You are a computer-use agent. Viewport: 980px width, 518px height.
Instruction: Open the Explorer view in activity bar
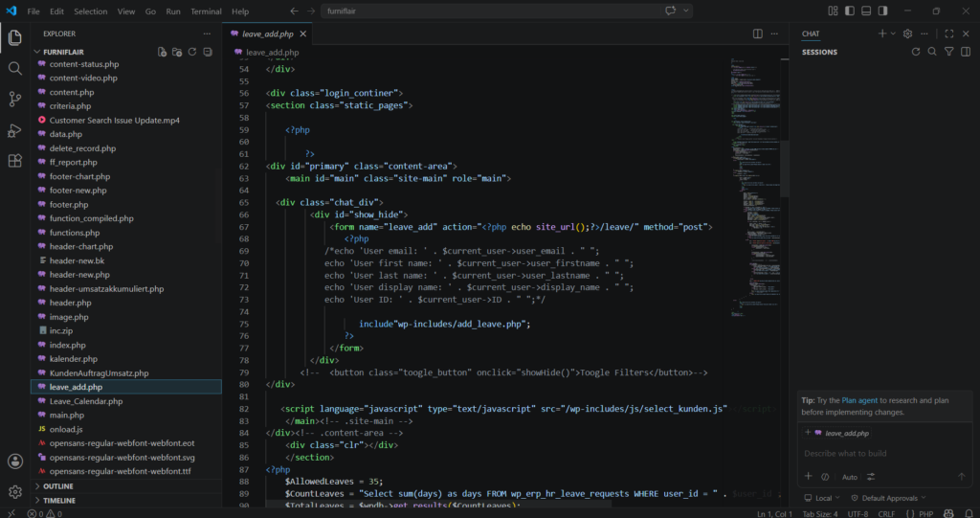click(x=15, y=37)
